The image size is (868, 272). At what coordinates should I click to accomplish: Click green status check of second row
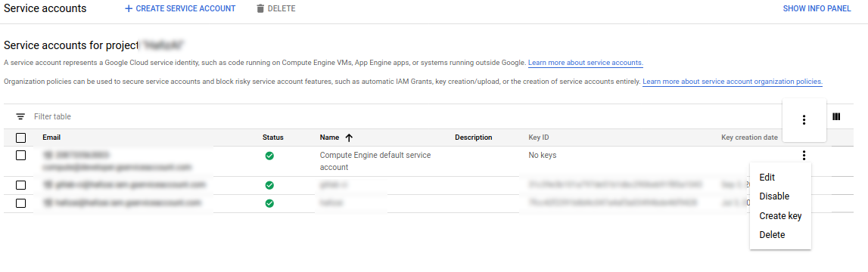coord(269,185)
